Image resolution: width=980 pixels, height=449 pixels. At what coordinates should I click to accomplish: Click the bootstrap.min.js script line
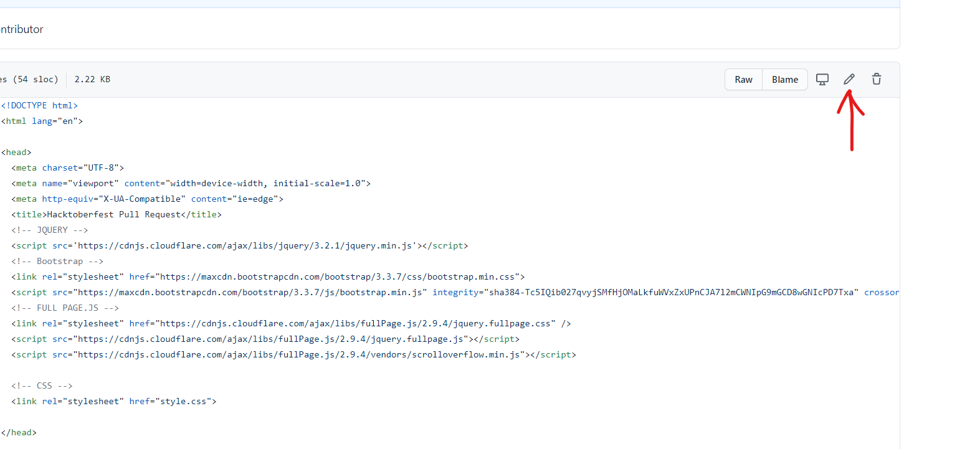(x=455, y=293)
